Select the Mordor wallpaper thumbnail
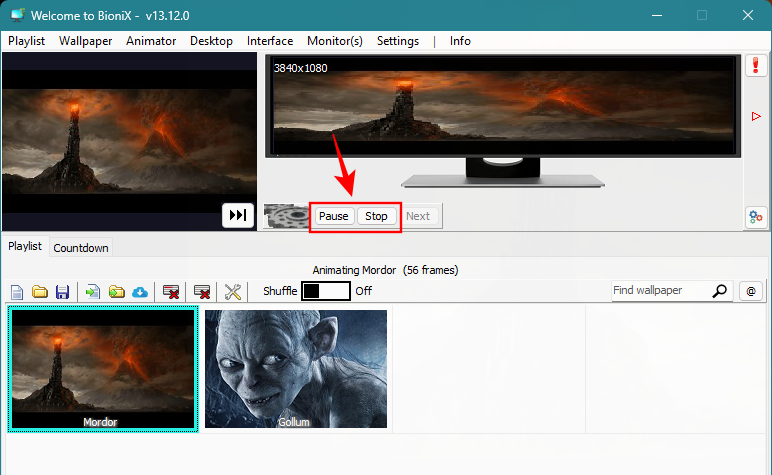This screenshot has width=772, height=475. click(x=103, y=369)
